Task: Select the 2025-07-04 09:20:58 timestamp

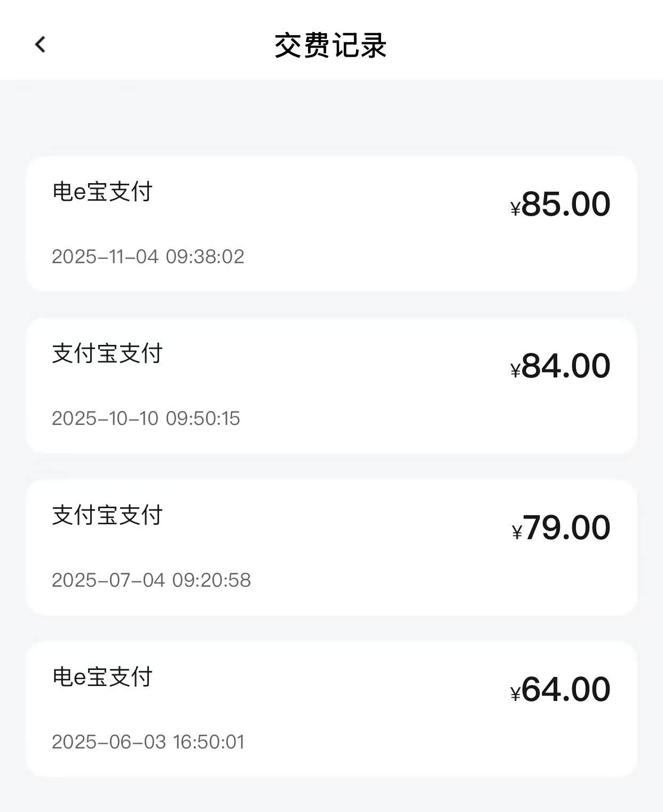Action: click(151, 580)
